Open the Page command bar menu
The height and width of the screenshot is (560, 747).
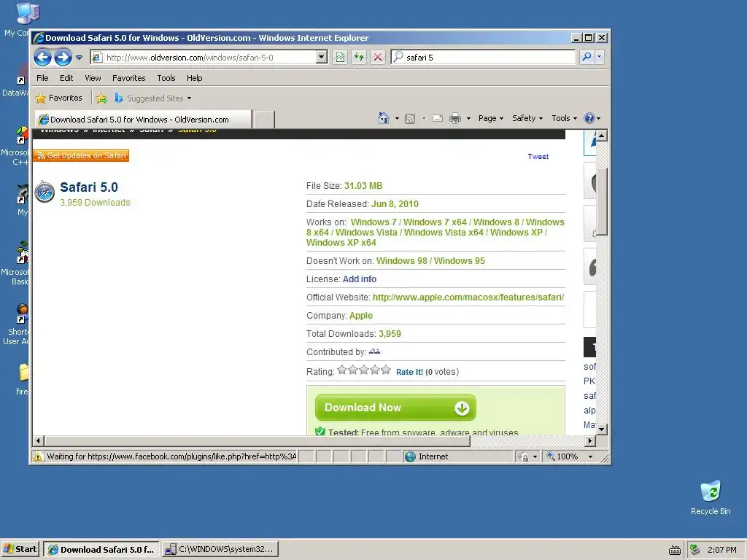[x=491, y=118]
